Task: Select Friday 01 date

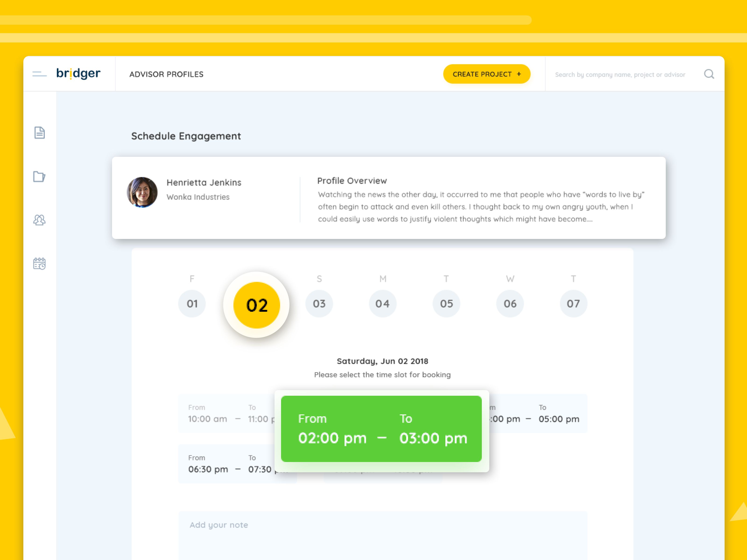Action: (x=192, y=304)
